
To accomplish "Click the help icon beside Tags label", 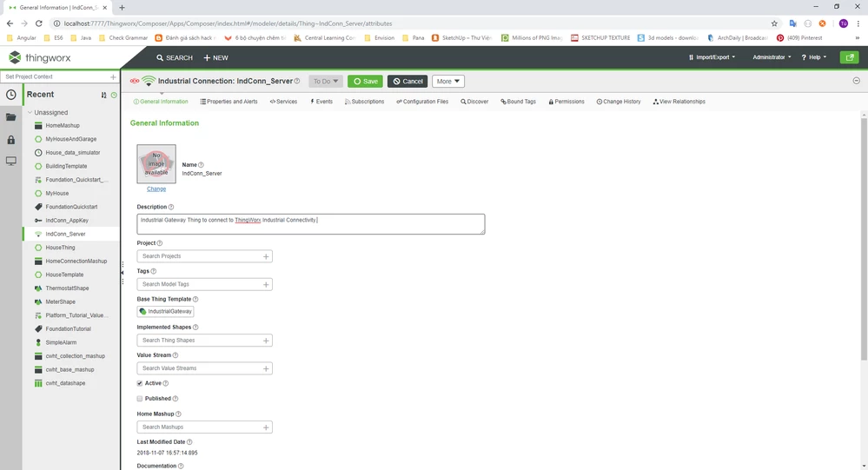I will tap(153, 271).
